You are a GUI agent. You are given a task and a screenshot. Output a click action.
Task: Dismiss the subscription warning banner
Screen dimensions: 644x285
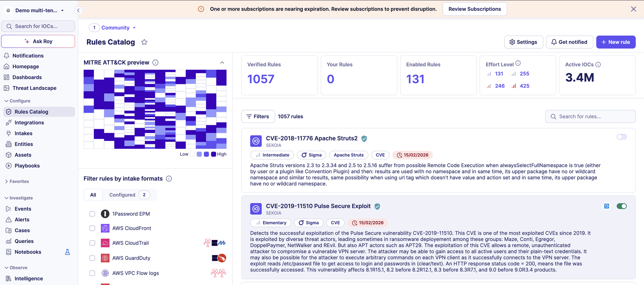point(633,9)
